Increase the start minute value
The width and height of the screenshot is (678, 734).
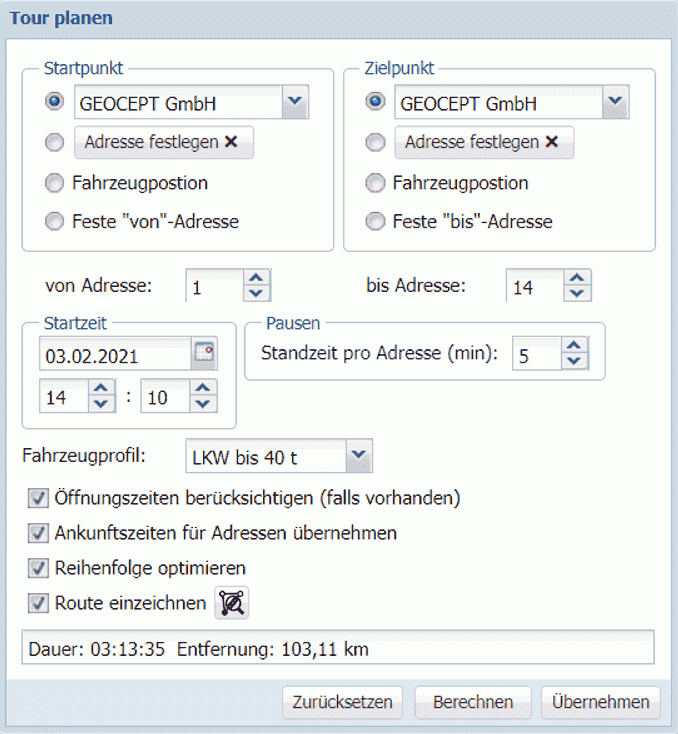point(203,390)
